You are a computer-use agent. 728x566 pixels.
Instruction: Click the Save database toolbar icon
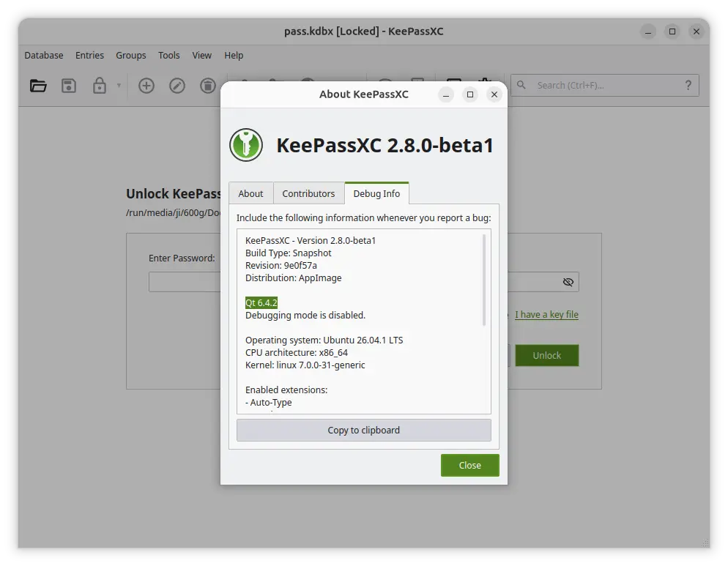pyautogui.click(x=69, y=86)
